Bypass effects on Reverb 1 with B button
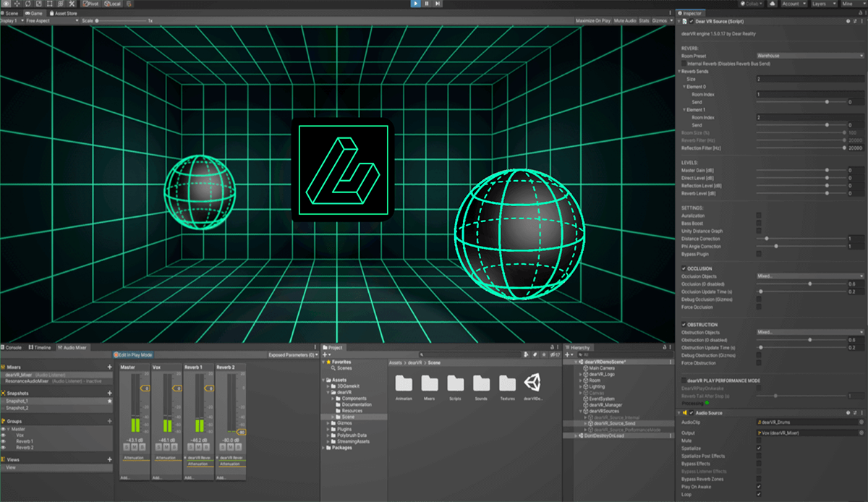This screenshot has width=868, height=502. pyautogui.click(x=206, y=446)
